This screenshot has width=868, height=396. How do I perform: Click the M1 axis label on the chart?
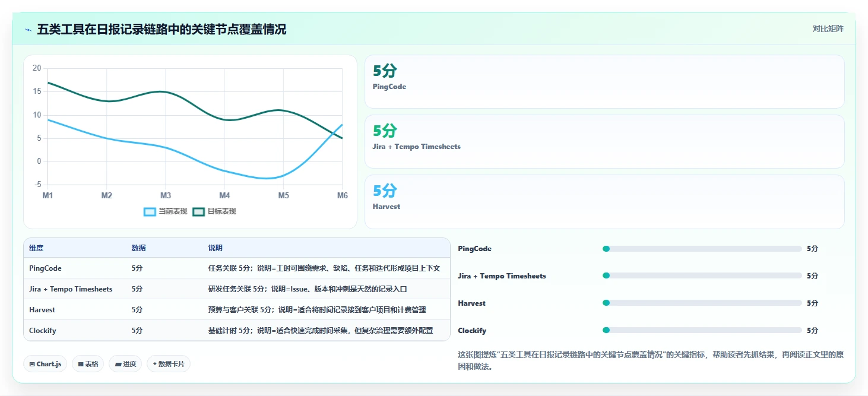[x=47, y=195]
